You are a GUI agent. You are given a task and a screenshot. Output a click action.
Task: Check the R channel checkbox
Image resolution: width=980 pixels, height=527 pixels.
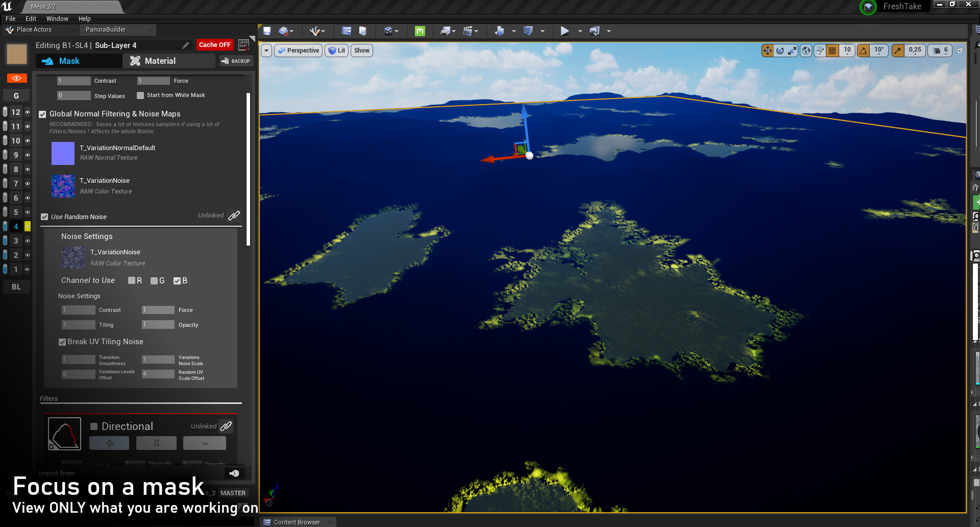[132, 280]
